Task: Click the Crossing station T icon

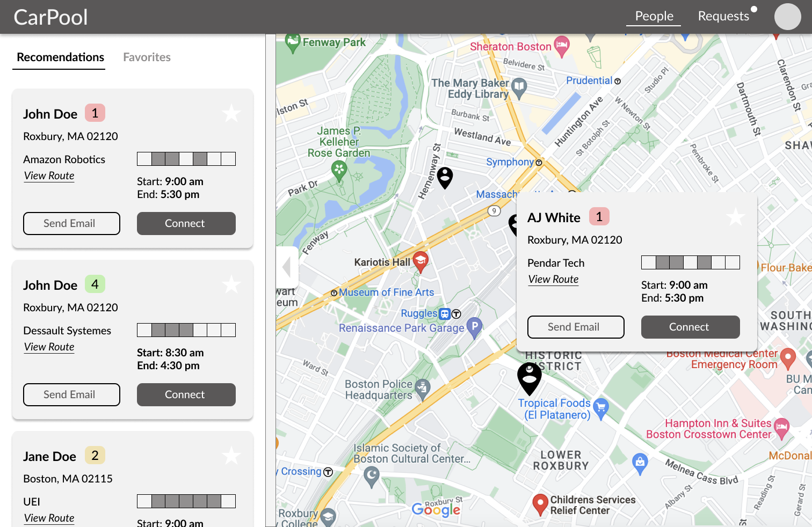Action: (x=328, y=472)
